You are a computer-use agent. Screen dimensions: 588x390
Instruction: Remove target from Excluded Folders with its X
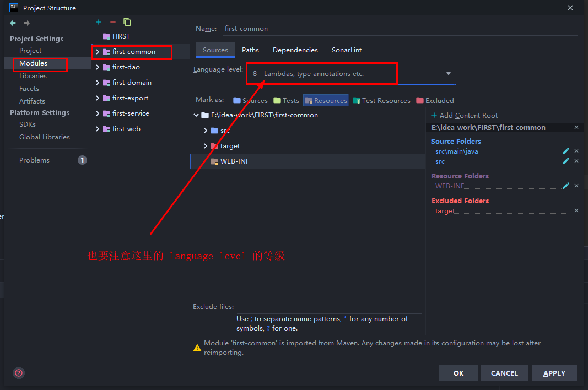click(x=576, y=210)
